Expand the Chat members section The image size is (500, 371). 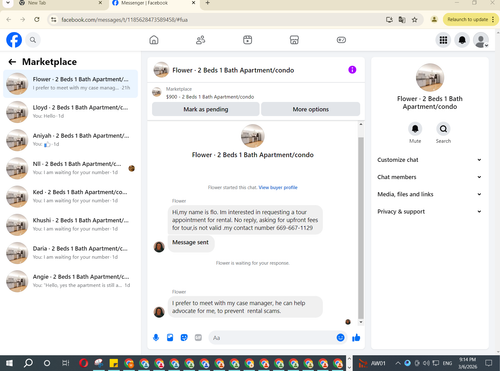coord(430,177)
